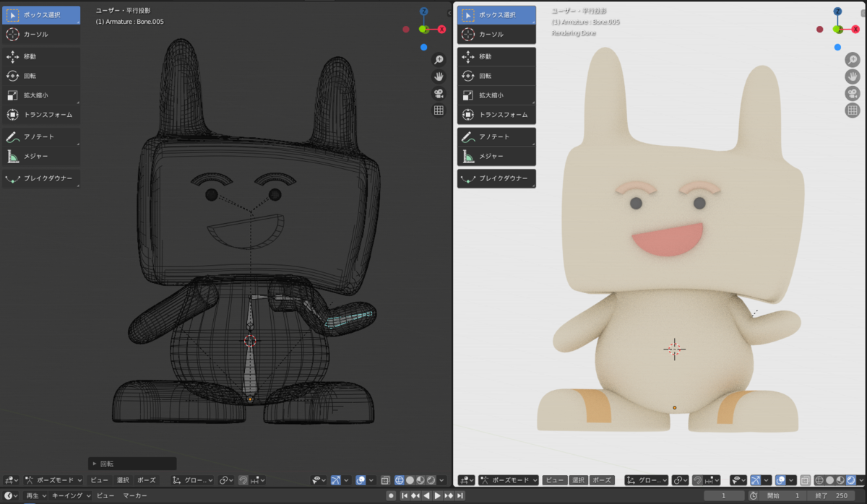Open timeline Keying (キーイング) dropdown

72,496
